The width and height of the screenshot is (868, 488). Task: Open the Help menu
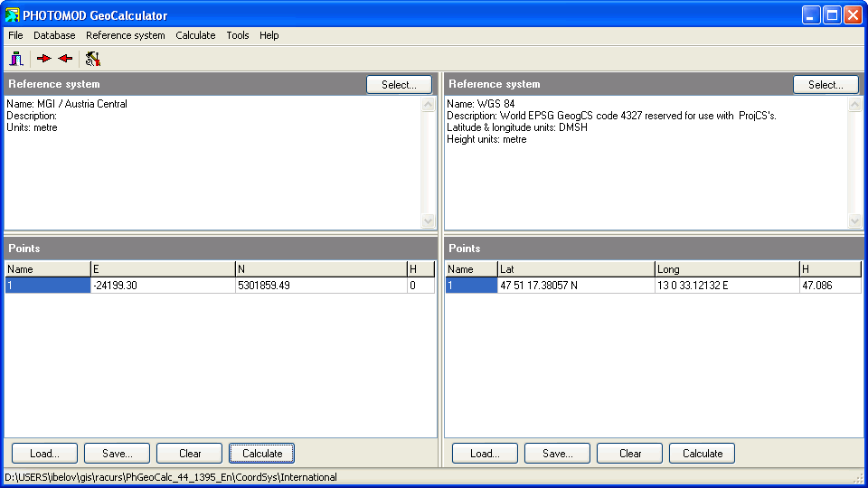[269, 35]
